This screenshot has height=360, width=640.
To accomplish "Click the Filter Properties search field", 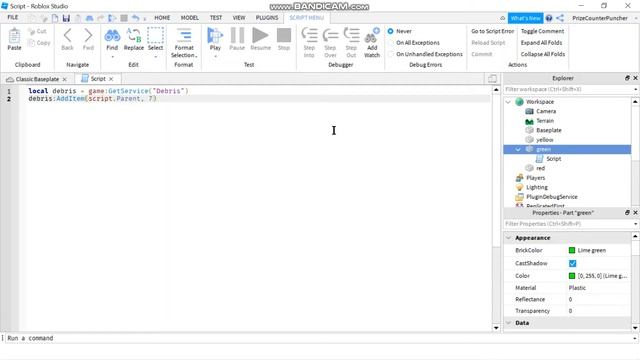I will [x=567, y=224].
